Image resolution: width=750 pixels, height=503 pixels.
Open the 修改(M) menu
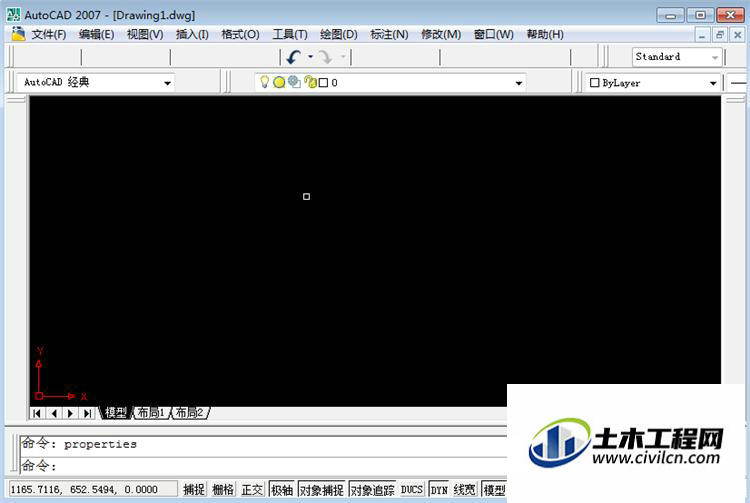tap(441, 34)
